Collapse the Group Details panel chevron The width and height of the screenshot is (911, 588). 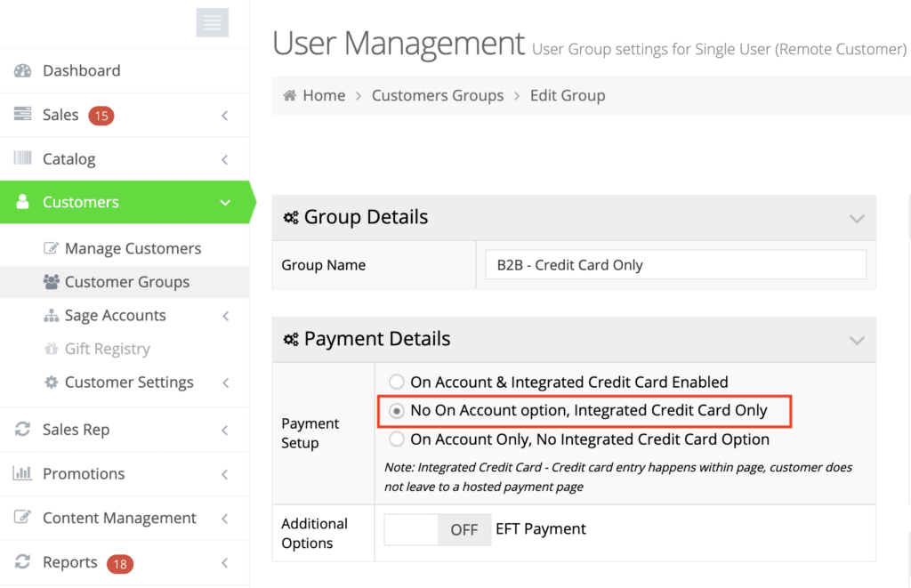coord(857,218)
